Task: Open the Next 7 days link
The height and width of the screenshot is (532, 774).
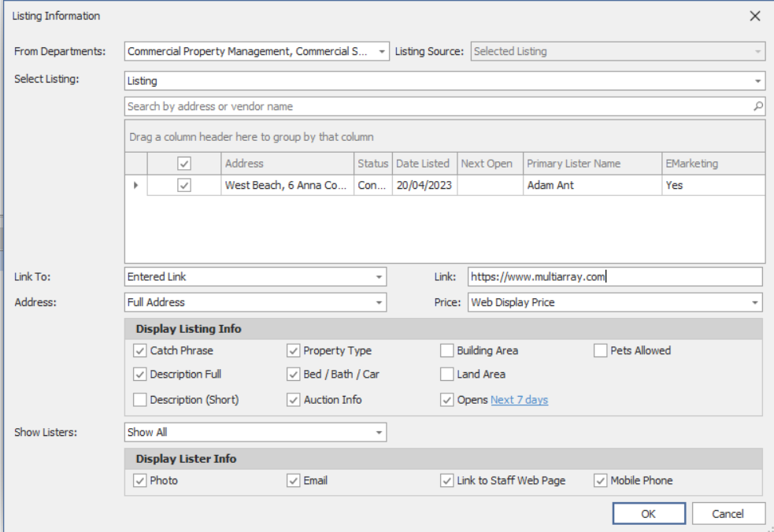Action: pos(520,400)
